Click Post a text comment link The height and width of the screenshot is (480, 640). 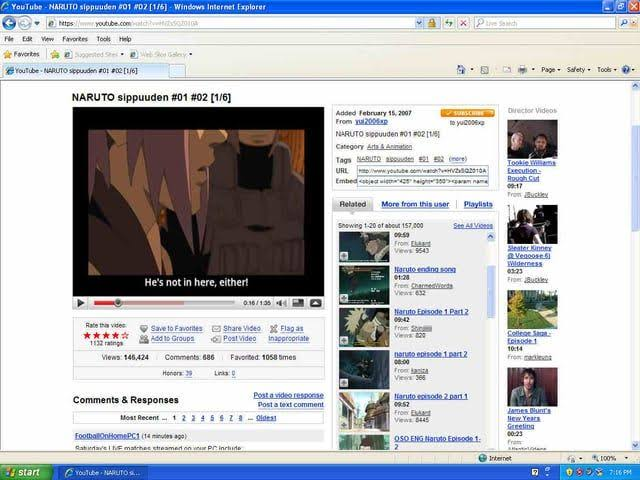point(291,404)
